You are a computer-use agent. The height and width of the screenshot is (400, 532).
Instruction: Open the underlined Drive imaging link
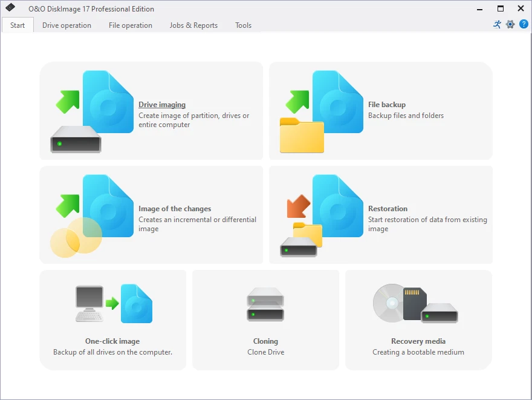point(162,104)
